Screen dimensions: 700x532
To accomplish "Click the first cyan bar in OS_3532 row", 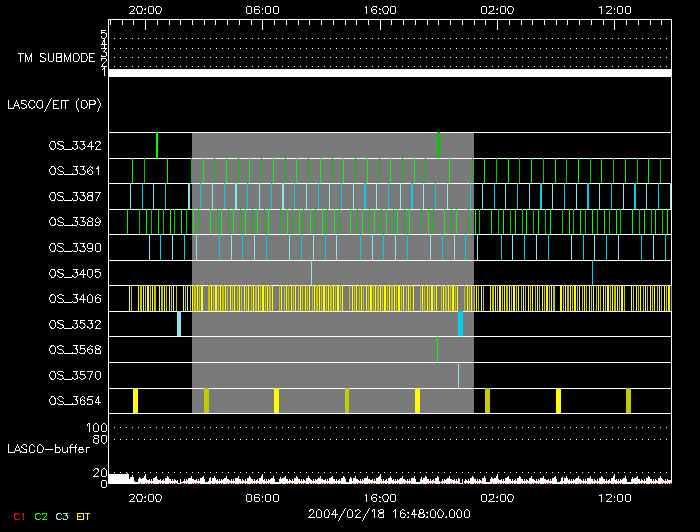I will click(x=179, y=324).
